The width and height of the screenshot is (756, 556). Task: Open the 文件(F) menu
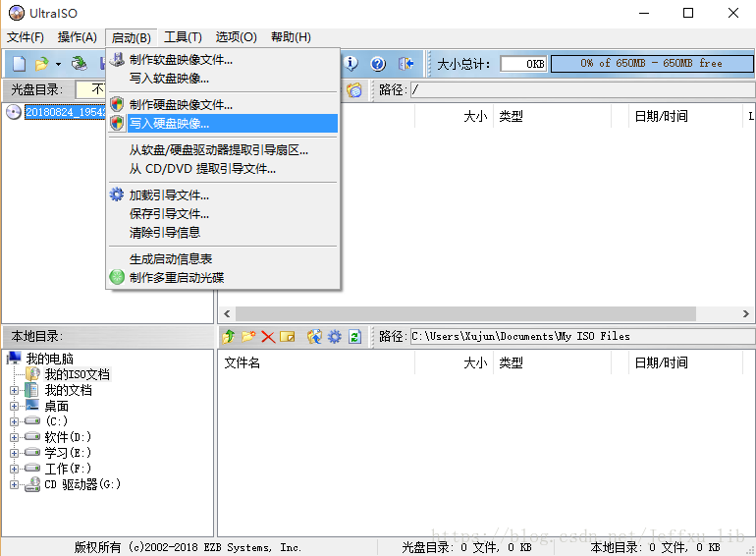26,37
